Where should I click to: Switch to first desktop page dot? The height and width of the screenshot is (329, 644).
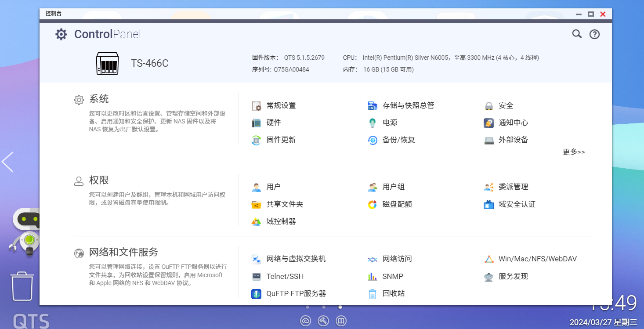[x=308, y=307]
